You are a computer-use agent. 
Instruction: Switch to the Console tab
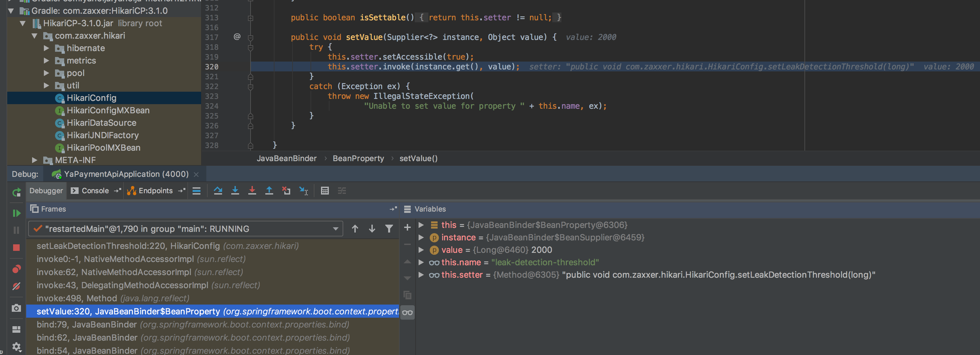(x=95, y=191)
